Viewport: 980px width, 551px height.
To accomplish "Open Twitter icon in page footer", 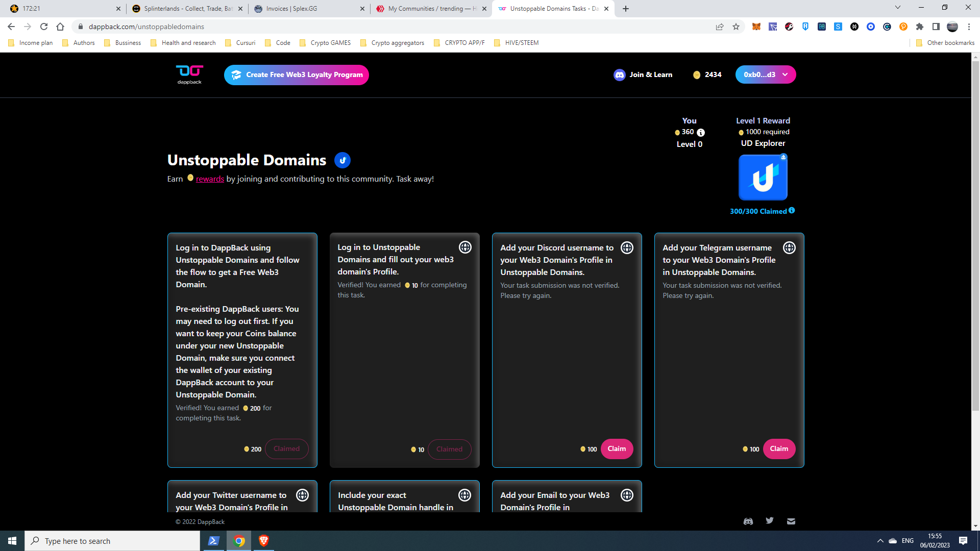I will [x=770, y=520].
